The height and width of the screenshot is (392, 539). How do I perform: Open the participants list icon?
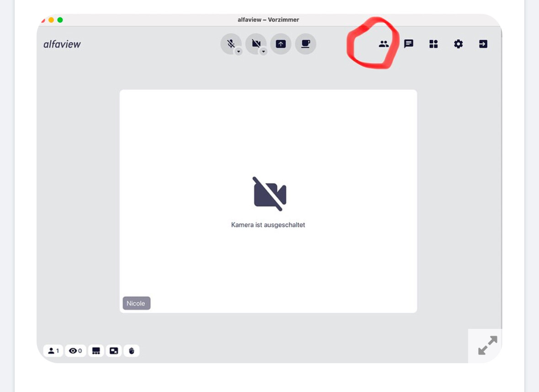click(x=384, y=44)
